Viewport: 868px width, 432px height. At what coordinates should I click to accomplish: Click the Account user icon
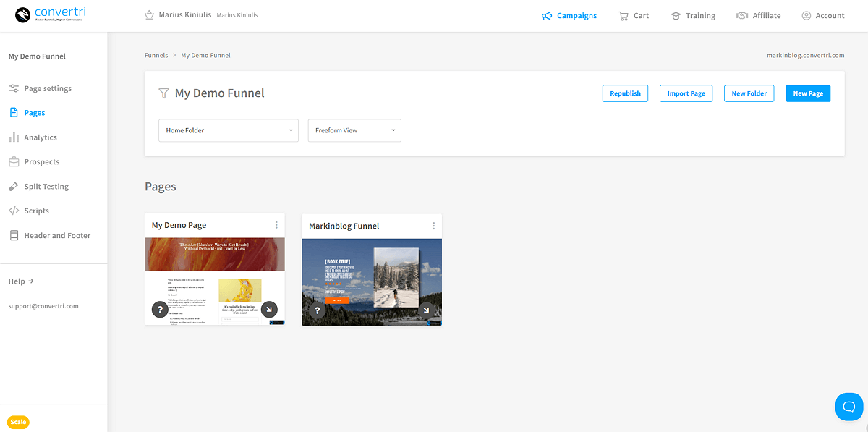coord(806,15)
